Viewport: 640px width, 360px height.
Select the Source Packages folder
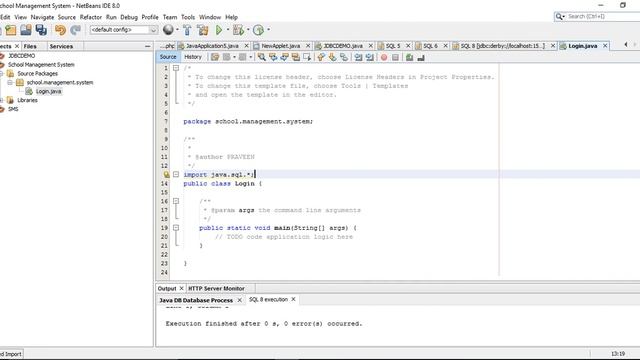[x=37, y=73]
